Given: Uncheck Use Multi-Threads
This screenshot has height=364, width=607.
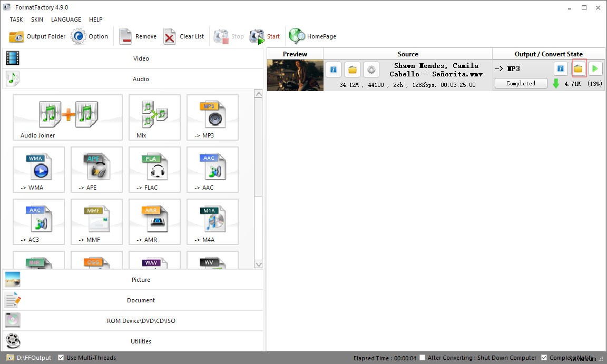Looking at the screenshot, I should pos(61,357).
